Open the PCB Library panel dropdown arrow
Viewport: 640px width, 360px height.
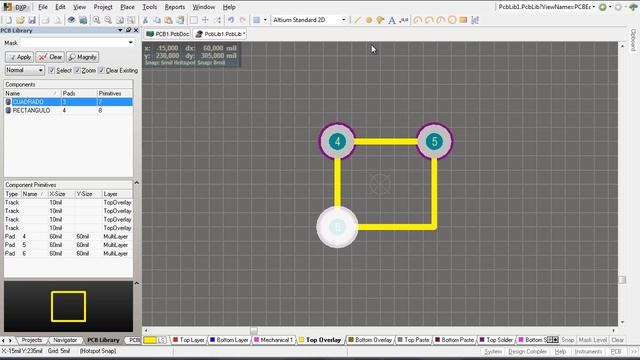tap(120, 30)
